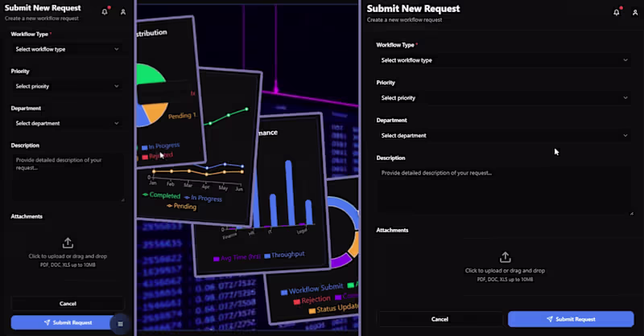Click the left panel description resize handle
The width and height of the screenshot is (644, 336).
[123, 200]
